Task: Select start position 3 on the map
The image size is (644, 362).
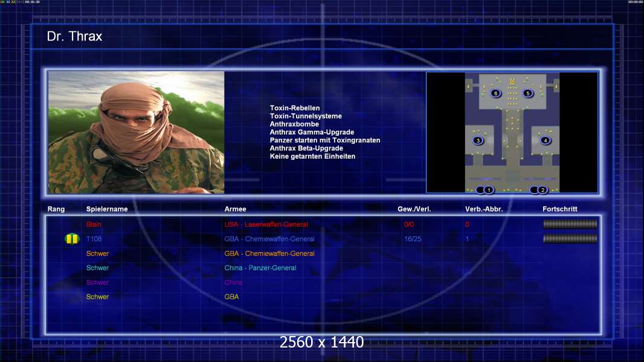Action: (x=478, y=140)
